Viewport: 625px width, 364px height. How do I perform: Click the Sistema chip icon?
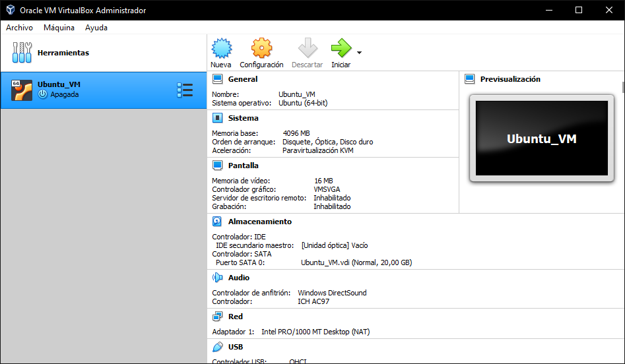(218, 118)
